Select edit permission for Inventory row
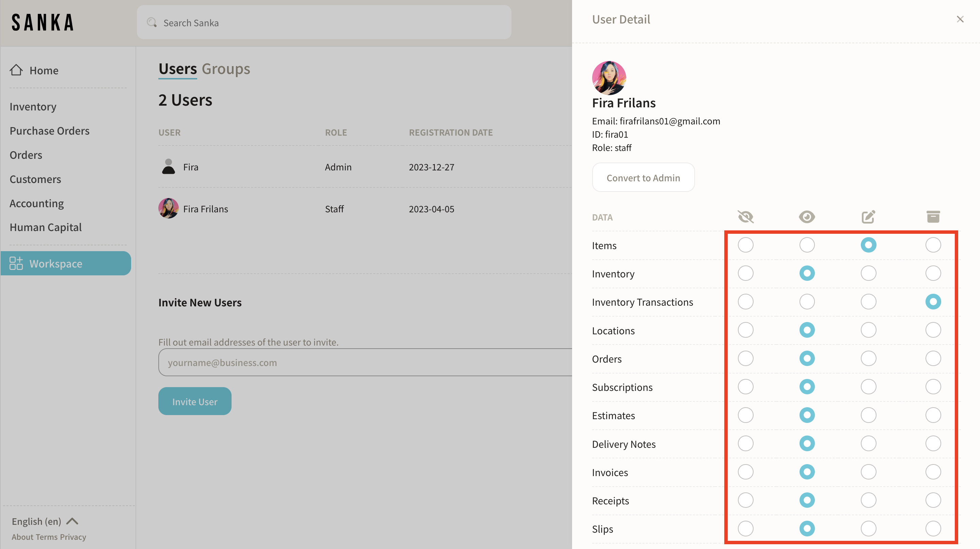This screenshot has width=980, height=549. pyautogui.click(x=868, y=273)
